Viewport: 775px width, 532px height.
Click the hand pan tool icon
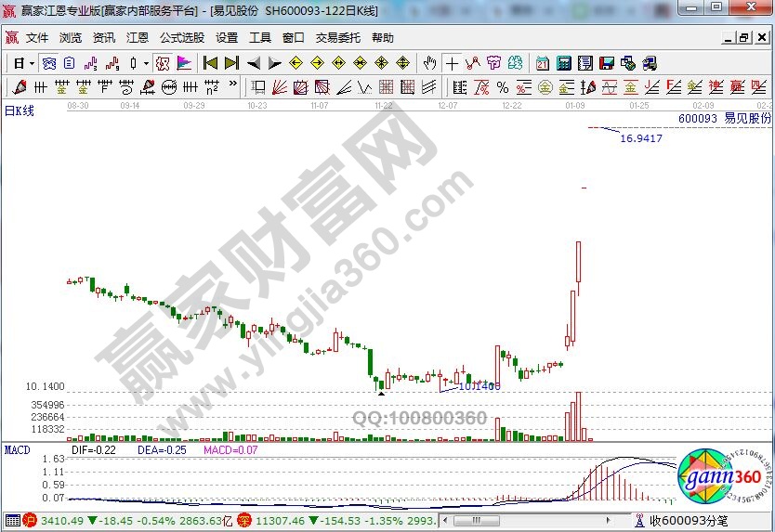click(x=429, y=63)
